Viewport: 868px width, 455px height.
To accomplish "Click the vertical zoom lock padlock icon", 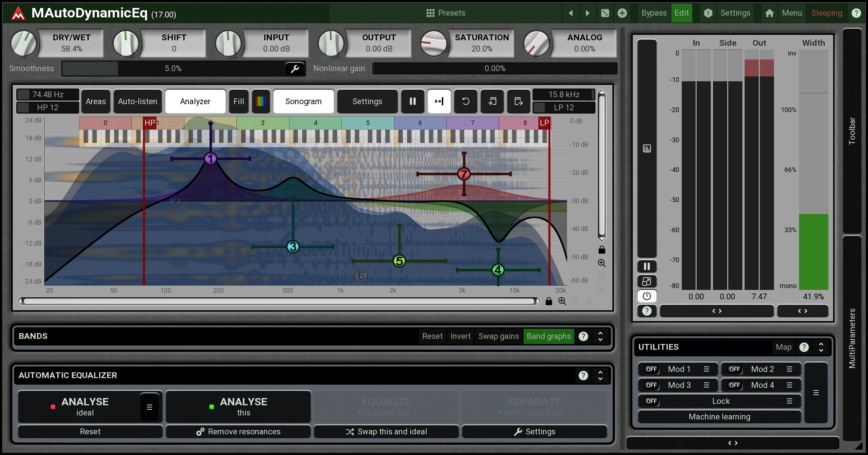I will point(602,250).
